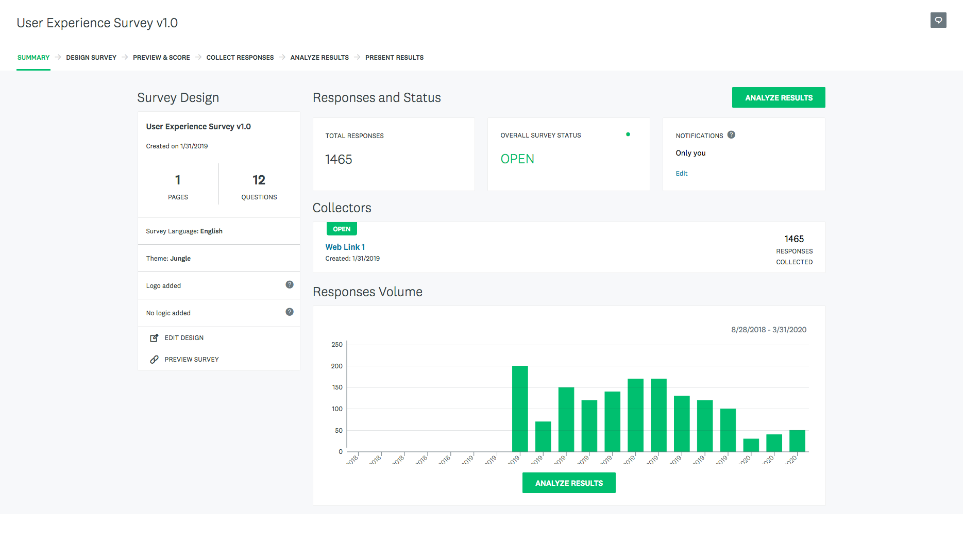Open the feedback chat icon

[938, 20]
